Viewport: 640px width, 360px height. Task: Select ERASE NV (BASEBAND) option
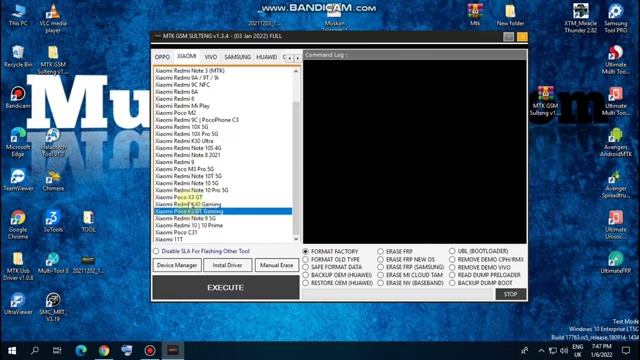click(x=411, y=283)
